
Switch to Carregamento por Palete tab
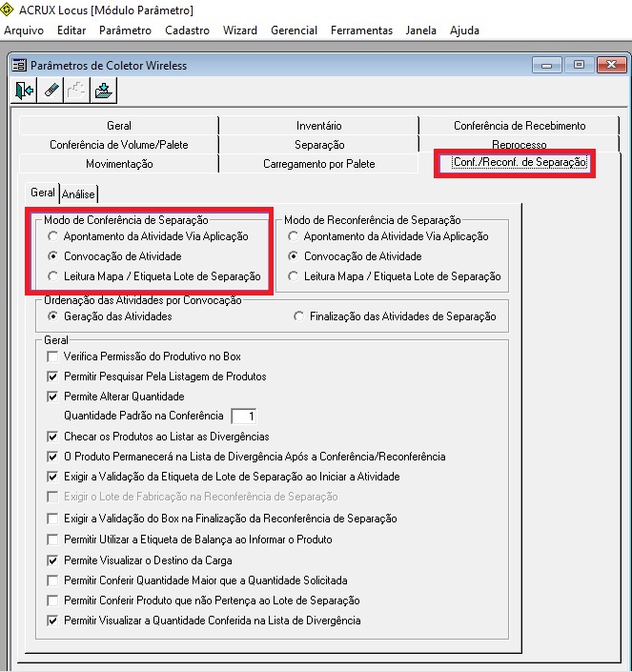[318, 164]
